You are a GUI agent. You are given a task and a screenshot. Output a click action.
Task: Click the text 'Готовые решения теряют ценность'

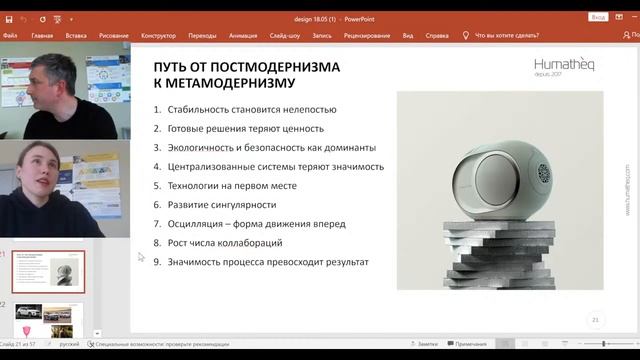pyautogui.click(x=246, y=129)
